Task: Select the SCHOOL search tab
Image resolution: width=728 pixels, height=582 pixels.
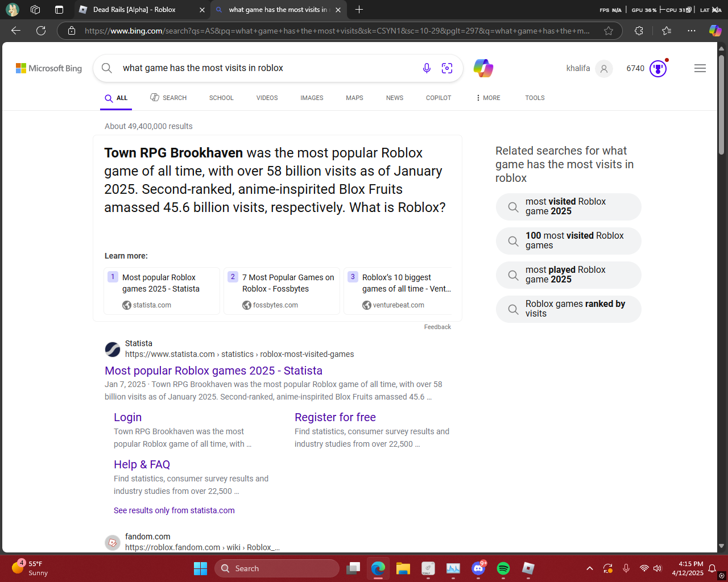Action: click(x=221, y=98)
